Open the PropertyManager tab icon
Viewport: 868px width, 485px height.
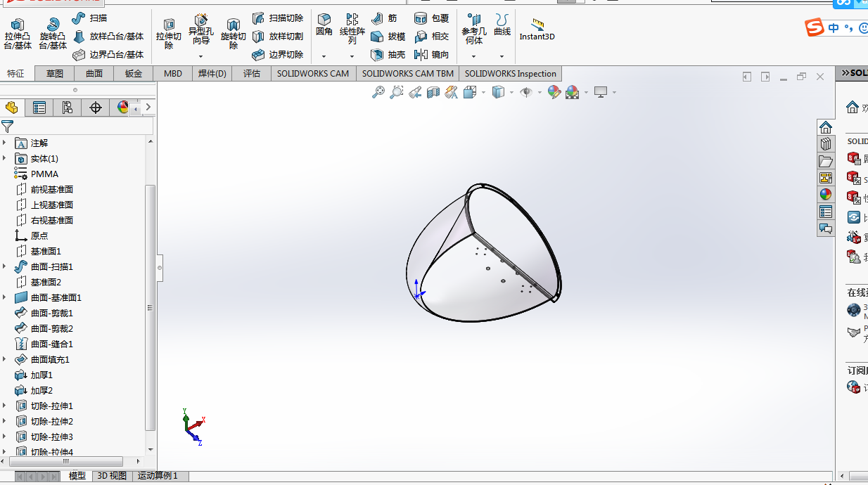39,108
